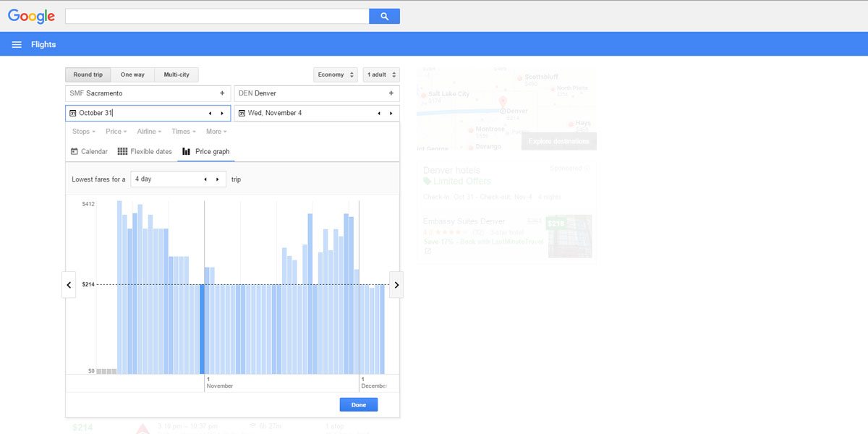Switch to the Calendar tab
Image resolution: width=868 pixels, height=434 pixels.
89,152
